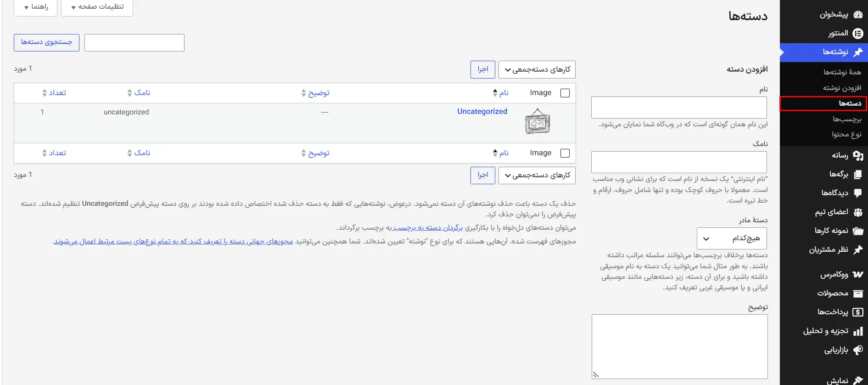Sort the header توضیح description column
868x385 pixels.
315,93
